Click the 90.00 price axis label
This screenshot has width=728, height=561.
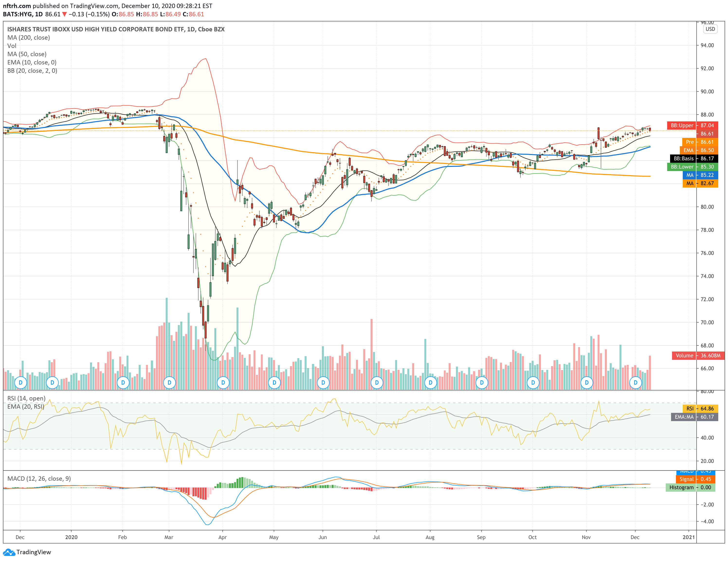tap(707, 92)
